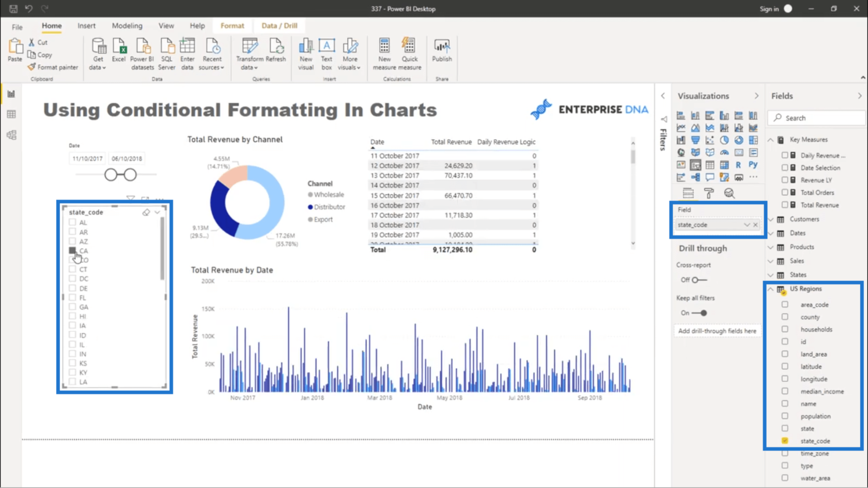Remove state_code from Field well

point(755,225)
